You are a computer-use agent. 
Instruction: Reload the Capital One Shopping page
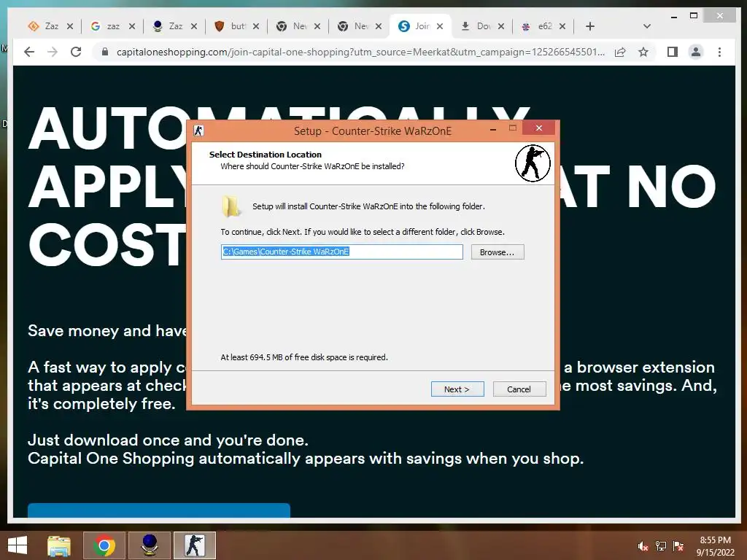click(76, 52)
